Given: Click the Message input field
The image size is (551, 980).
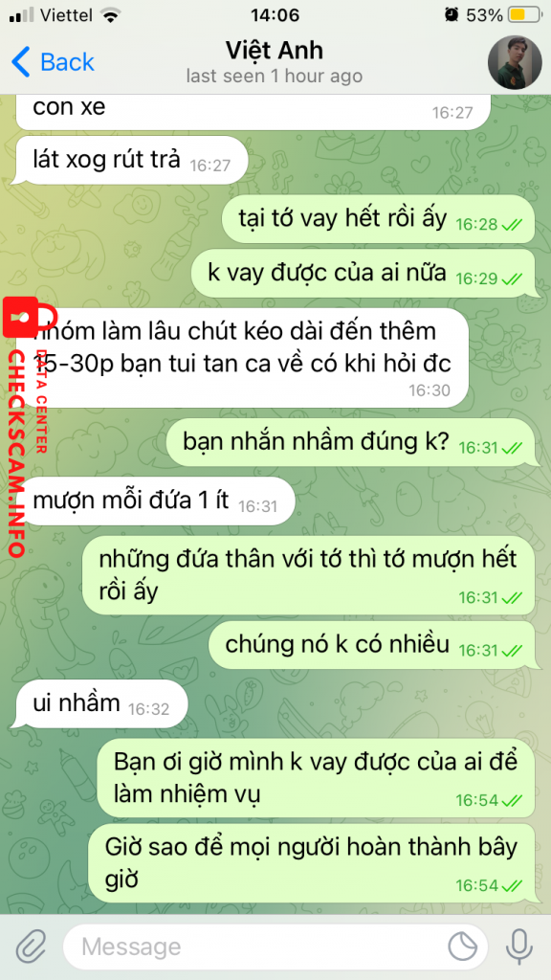Looking at the screenshot, I should click(275, 947).
